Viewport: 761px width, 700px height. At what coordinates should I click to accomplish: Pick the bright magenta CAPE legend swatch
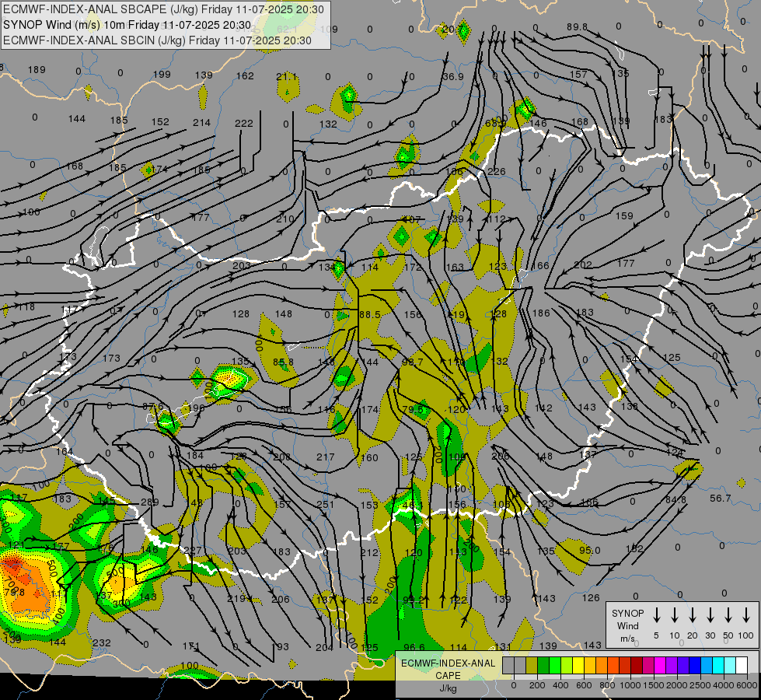[660, 666]
